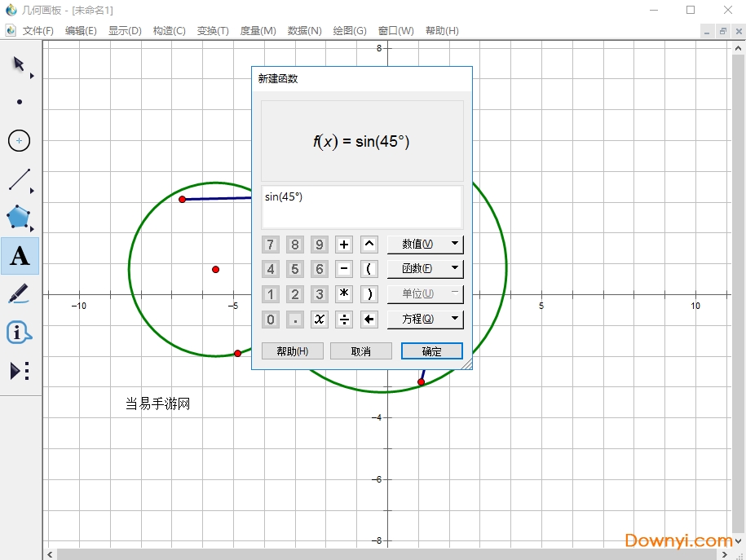Image resolution: width=746 pixels, height=560 pixels.
Task: Open the Custom tools icon
Action: (x=20, y=371)
